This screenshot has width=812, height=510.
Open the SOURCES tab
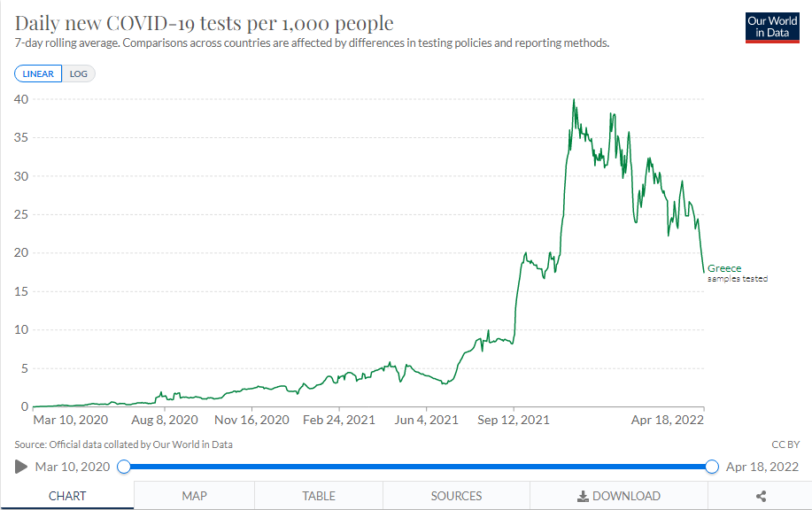pos(456,496)
